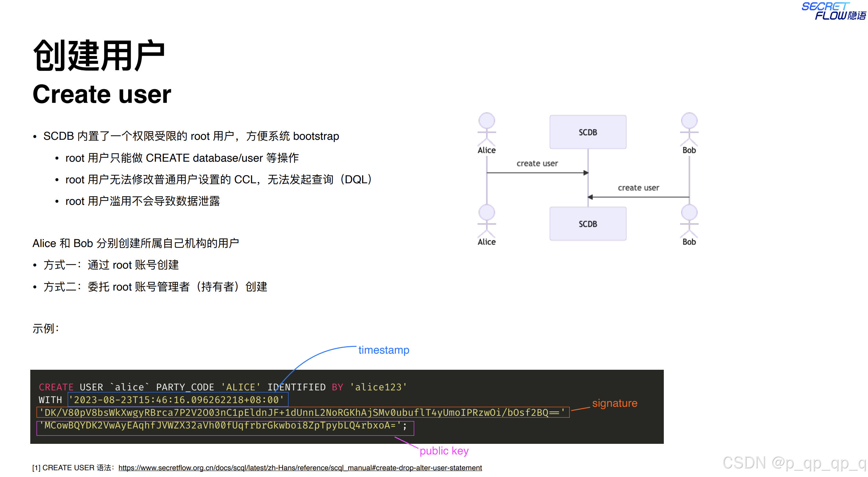The width and height of the screenshot is (868, 477).
Task: Click the upper SCDB box
Action: (x=588, y=132)
